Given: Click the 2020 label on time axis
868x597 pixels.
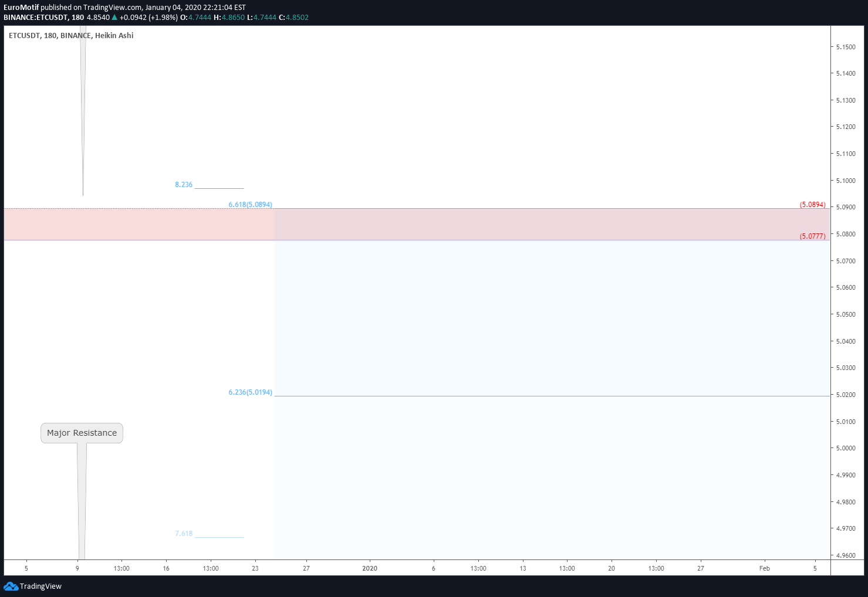Looking at the screenshot, I should point(370,568).
